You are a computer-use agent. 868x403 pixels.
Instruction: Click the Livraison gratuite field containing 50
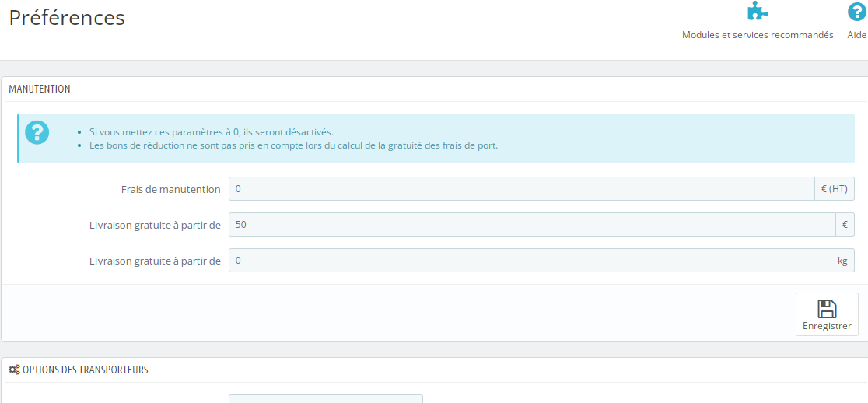532,224
